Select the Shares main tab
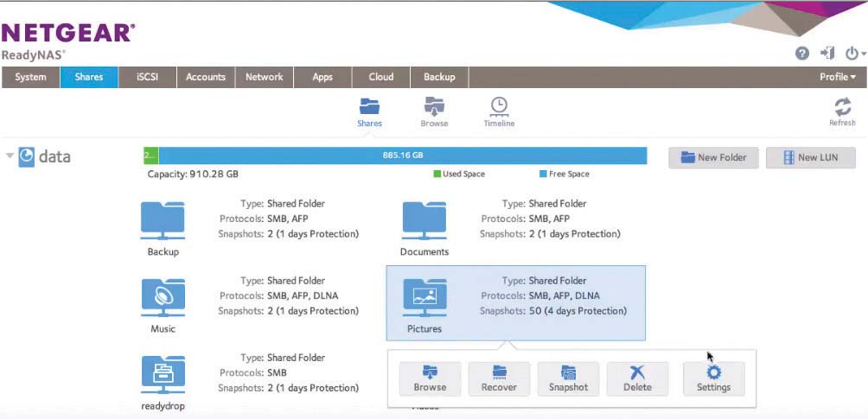The width and height of the screenshot is (868, 419). pos(89,78)
